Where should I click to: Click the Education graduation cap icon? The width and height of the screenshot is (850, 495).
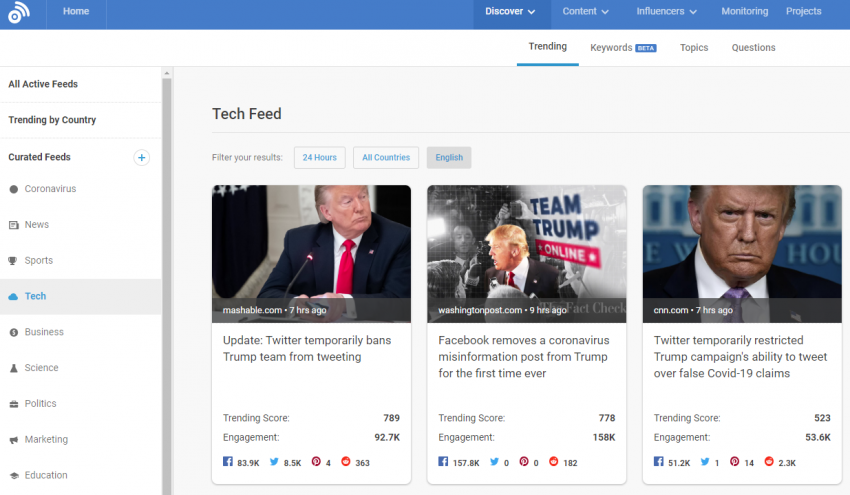click(x=14, y=475)
